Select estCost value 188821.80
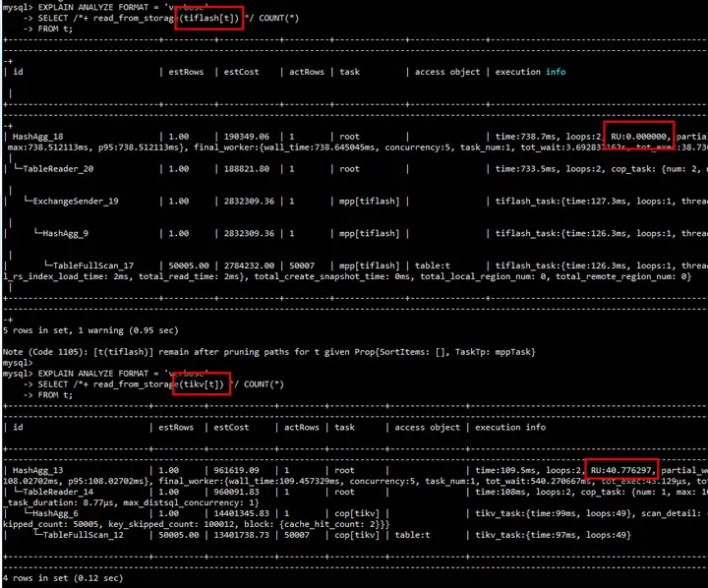The width and height of the screenshot is (708, 588). [247, 169]
